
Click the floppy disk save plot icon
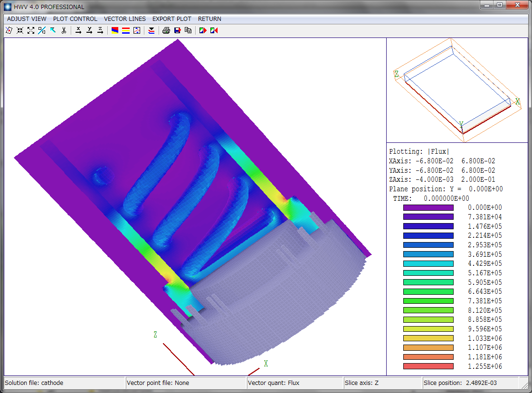click(177, 30)
